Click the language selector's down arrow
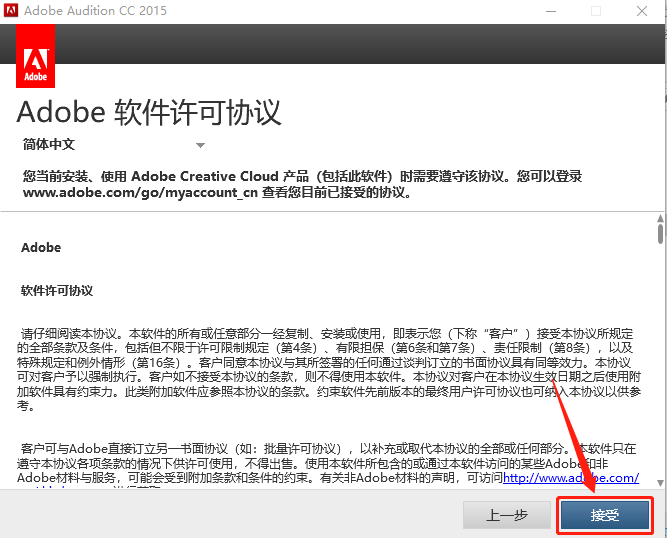 [x=200, y=145]
